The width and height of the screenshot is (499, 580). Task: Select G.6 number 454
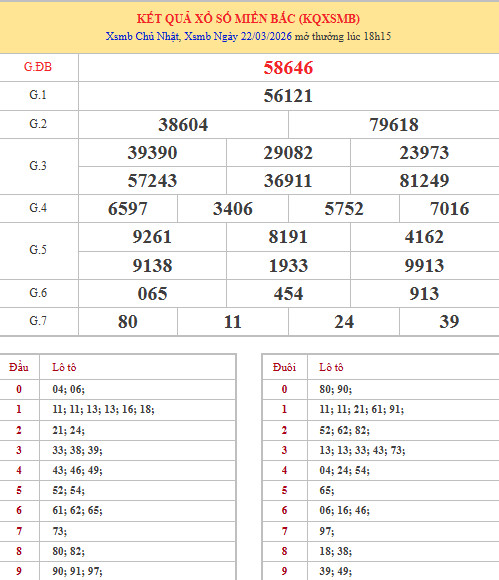[x=288, y=294]
